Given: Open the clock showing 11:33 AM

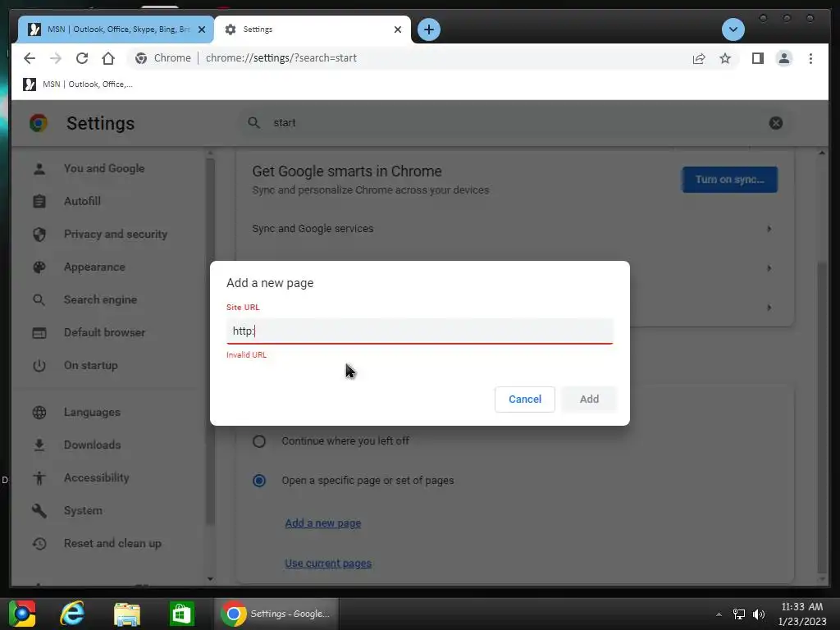Looking at the screenshot, I should tap(802, 614).
